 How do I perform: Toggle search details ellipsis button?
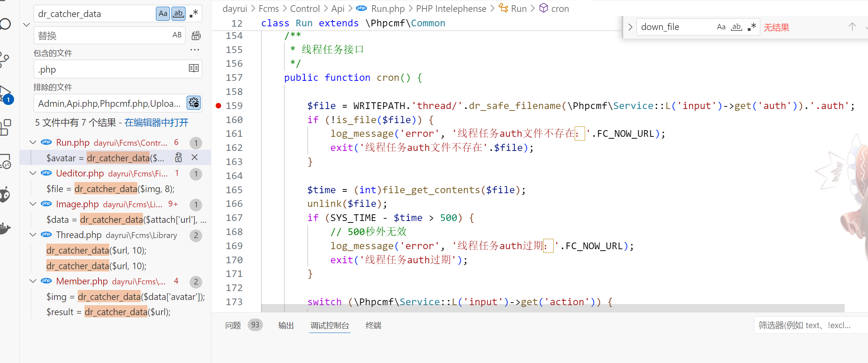pyautogui.click(x=195, y=49)
